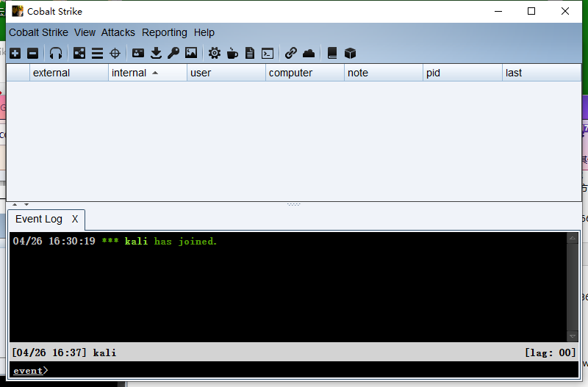Image resolution: width=588 pixels, height=387 pixels.
Task: Open the Reporting menu
Action: tap(164, 32)
